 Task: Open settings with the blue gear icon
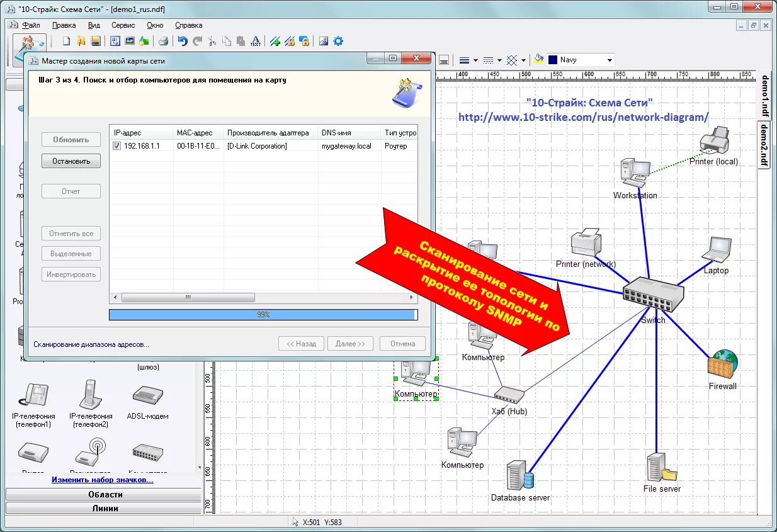click(x=338, y=42)
